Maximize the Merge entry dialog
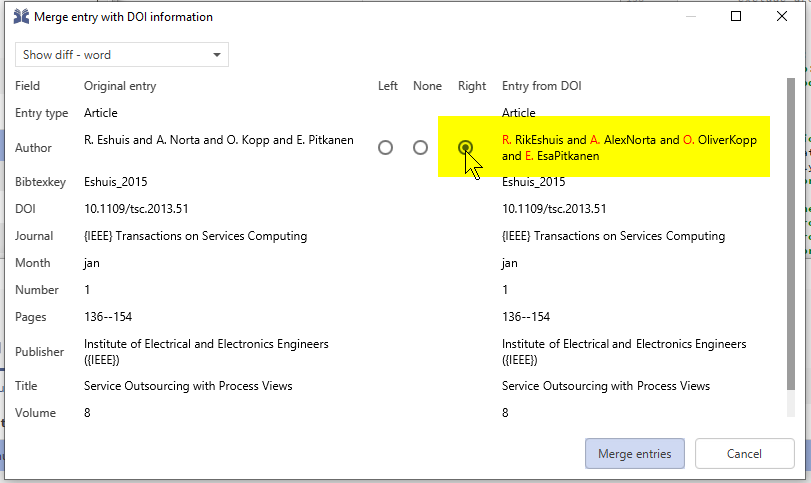 pos(736,17)
